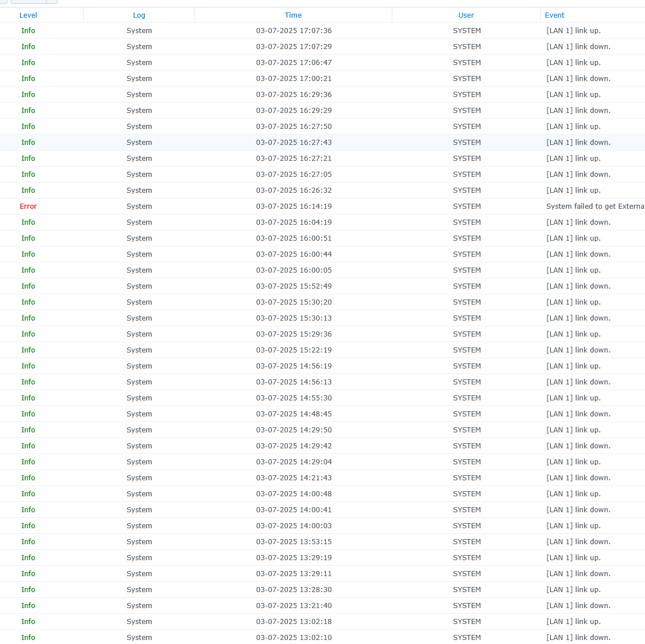Screen dimensions: 645x644
Task: Click the User column header
Action: pyautogui.click(x=466, y=15)
